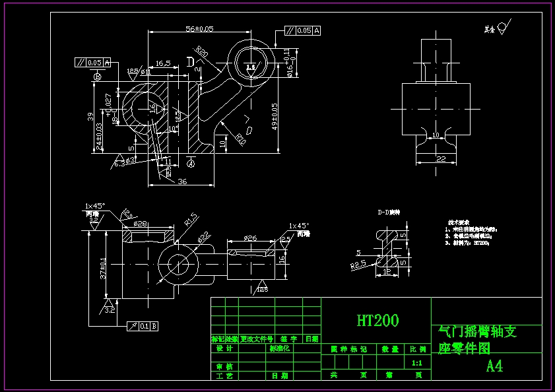
Task: Select the 技术要求 heading
Action: 459,222
